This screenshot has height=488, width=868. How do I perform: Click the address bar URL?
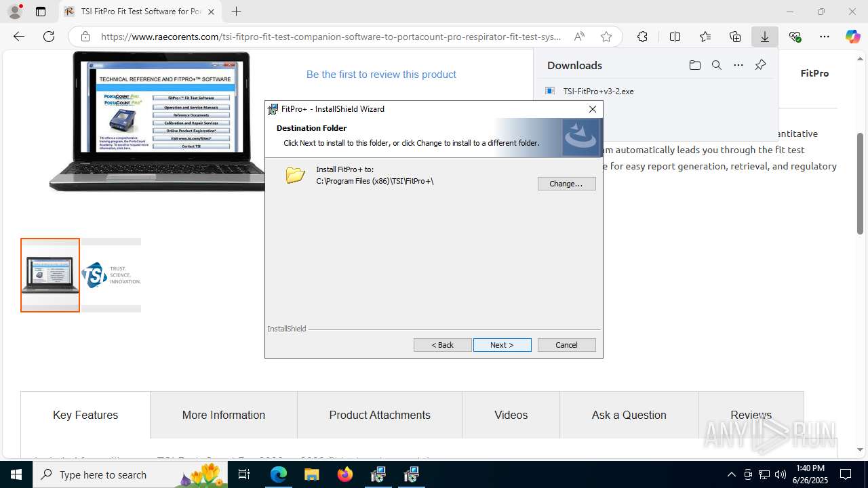[x=331, y=37]
